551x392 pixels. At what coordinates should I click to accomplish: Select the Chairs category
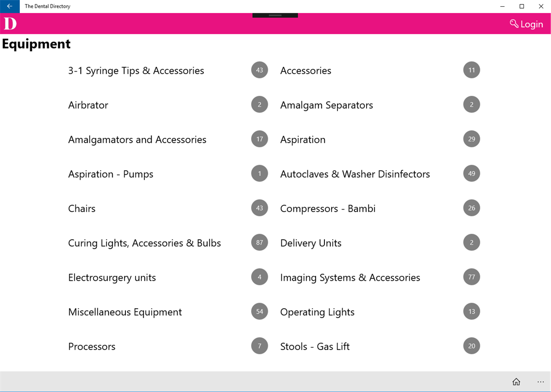82,209
